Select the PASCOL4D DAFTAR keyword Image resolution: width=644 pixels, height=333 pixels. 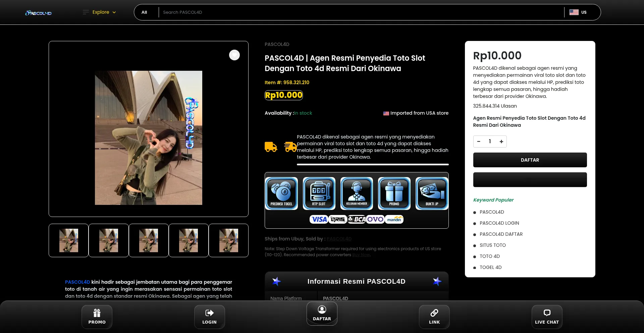pos(501,234)
